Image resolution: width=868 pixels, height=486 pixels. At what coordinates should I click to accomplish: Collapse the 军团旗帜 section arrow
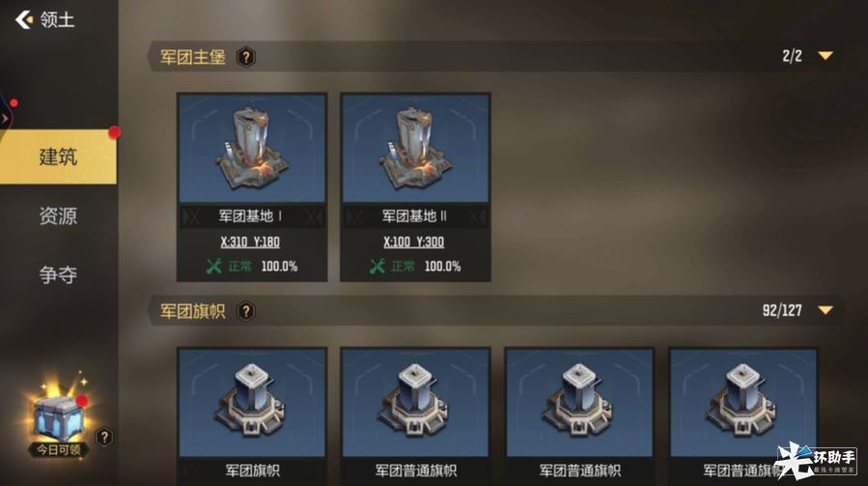[x=825, y=310]
